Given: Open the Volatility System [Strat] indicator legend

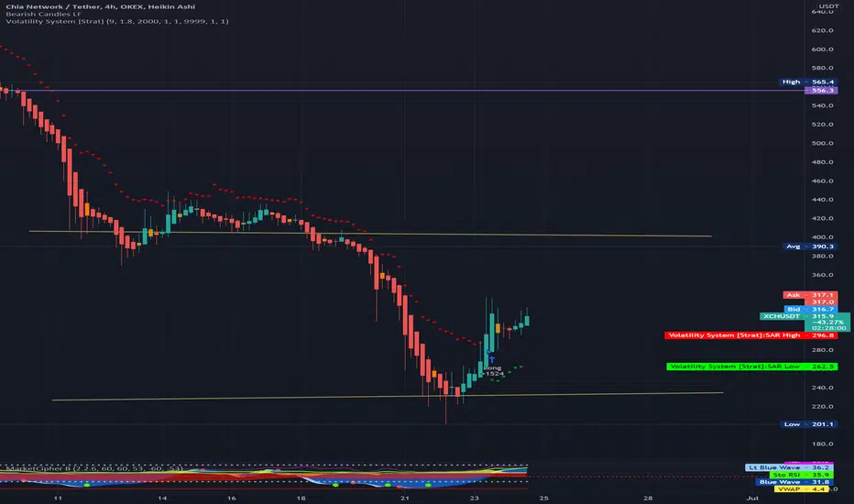Looking at the screenshot, I should click(117, 21).
